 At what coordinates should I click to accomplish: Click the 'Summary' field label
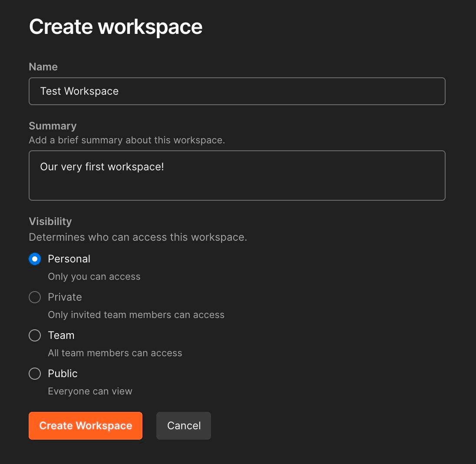point(53,126)
